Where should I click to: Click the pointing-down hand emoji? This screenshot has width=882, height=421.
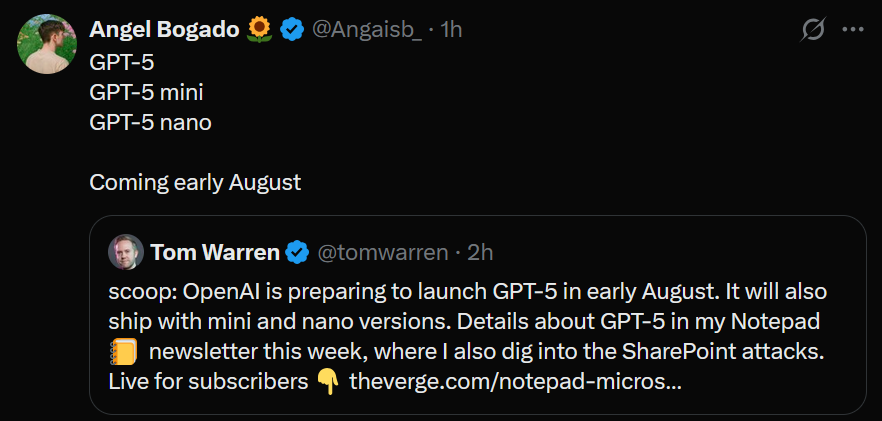point(327,382)
